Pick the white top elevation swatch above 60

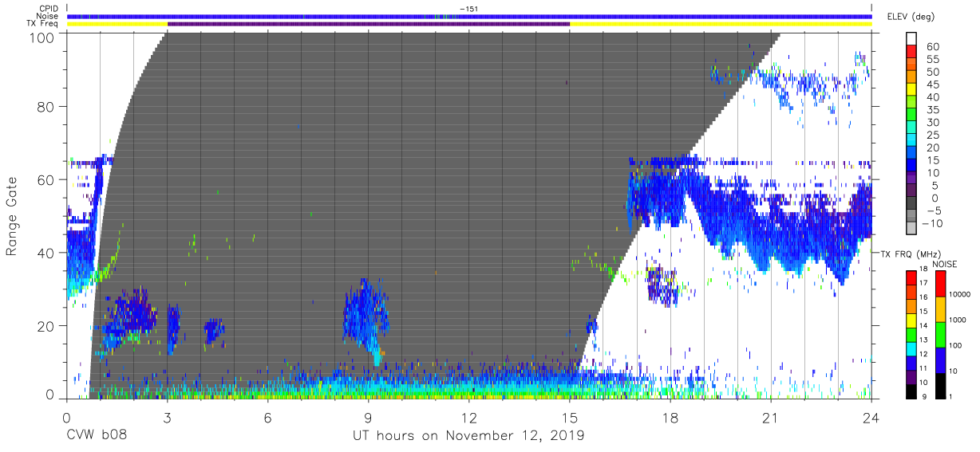pos(913,39)
